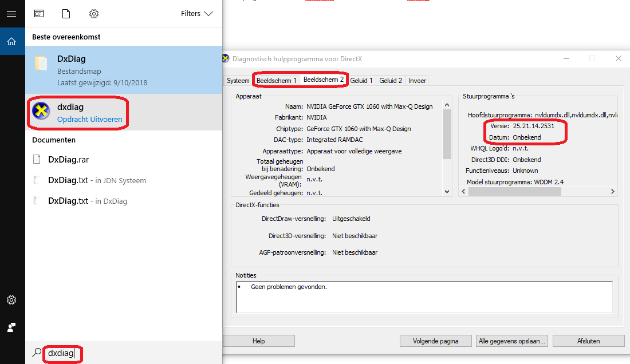Expand the Filters dropdown
Viewport: 630px width, 364px height.
point(196,14)
